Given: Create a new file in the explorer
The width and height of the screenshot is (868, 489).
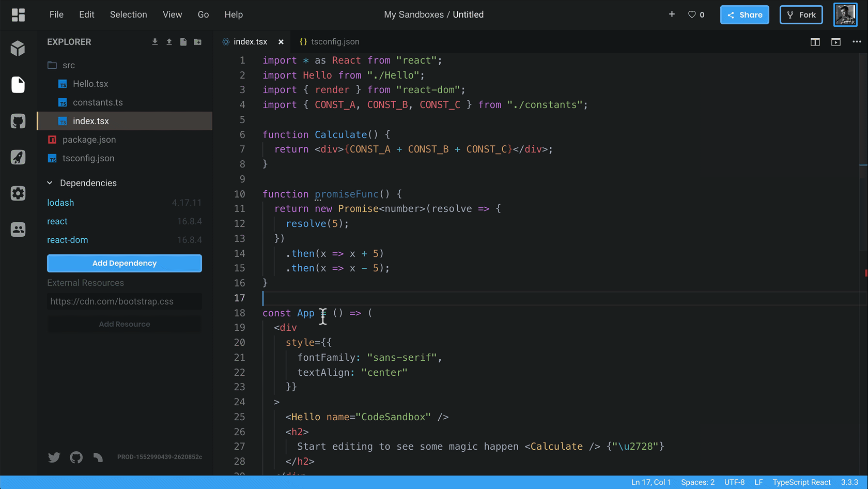Looking at the screenshot, I should coord(183,42).
